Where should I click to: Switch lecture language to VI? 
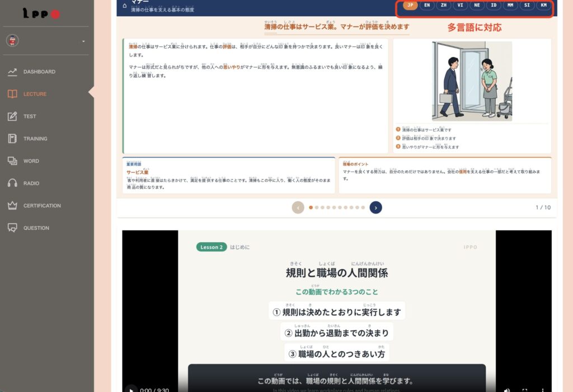click(460, 5)
